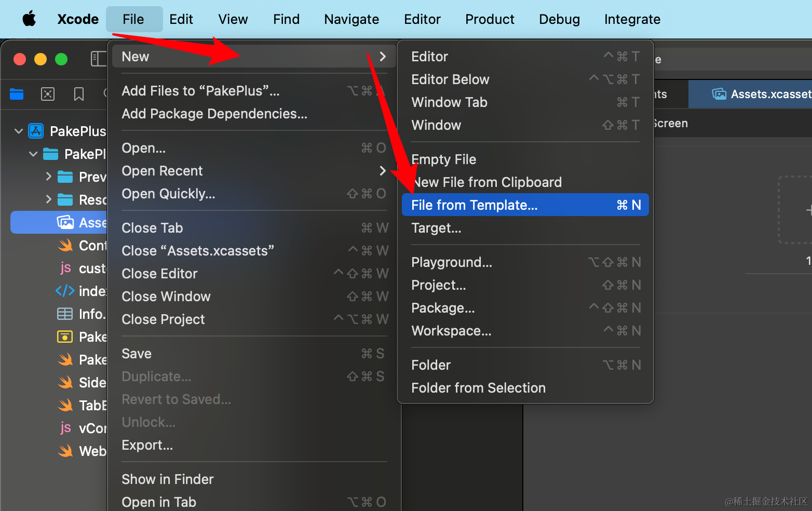Screen dimensions: 812x511
Task: Click the Assets.xcassets tab icon
Action: tap(719, 94)
